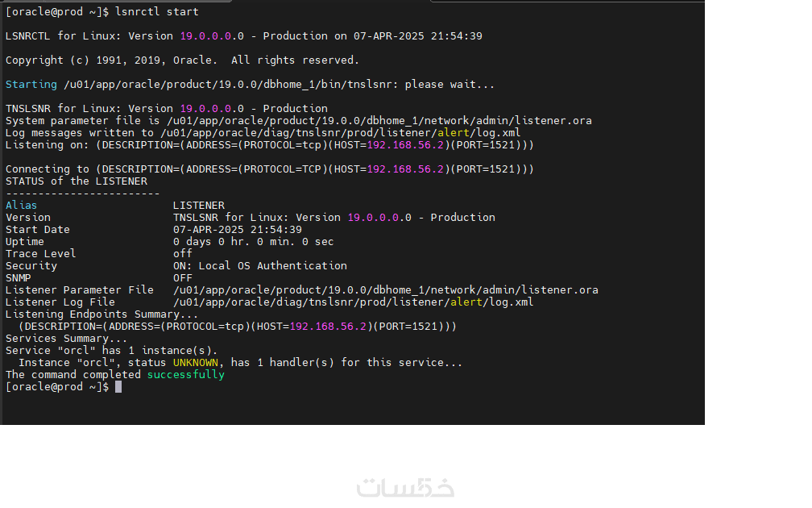The image size is (812, 508).
Task: Click the tnslsnr binary path ending 'please wait...'
Action: [x=279, y=85]
